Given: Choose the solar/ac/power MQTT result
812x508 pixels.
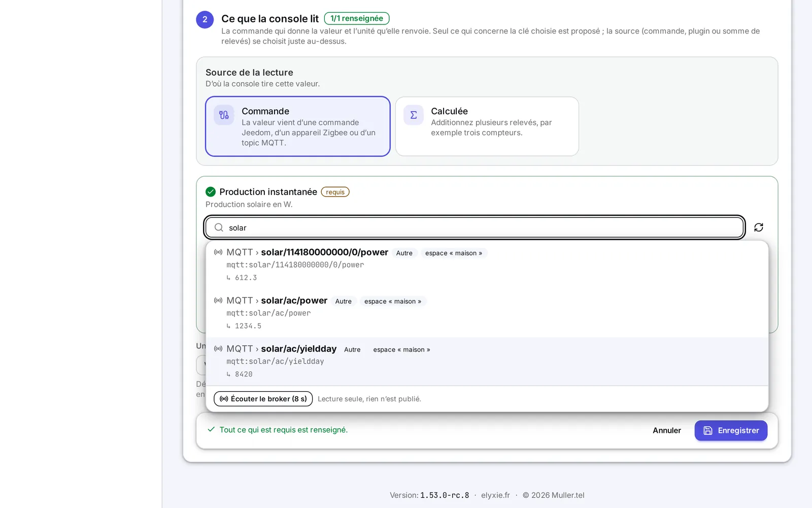Looking at the screenshot, I should click(487, 313).
